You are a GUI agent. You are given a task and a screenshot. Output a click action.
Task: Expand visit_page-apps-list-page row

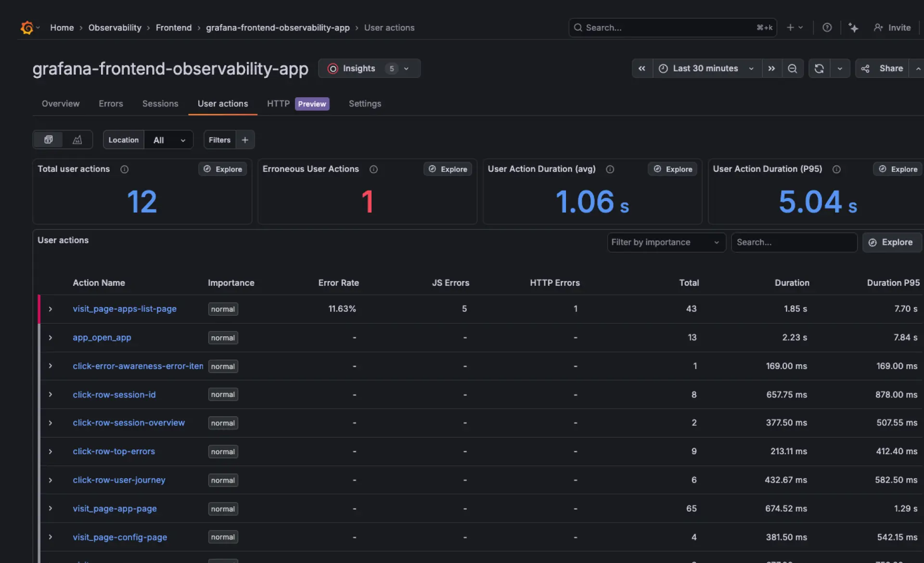point(51,309)
